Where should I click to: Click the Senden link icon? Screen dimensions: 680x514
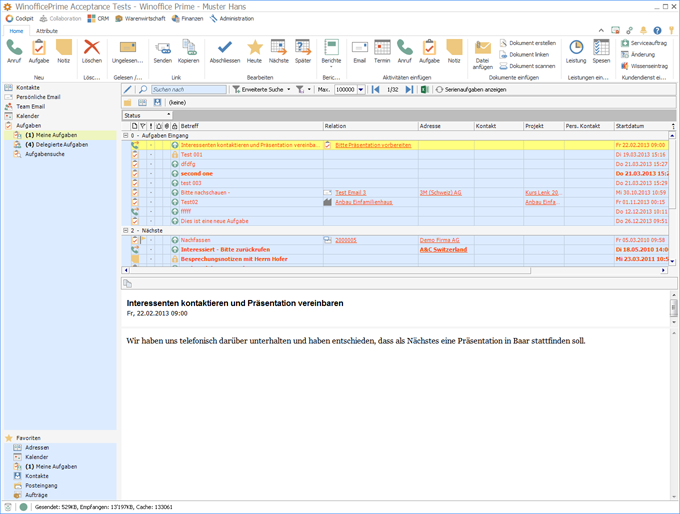click(x=163, y=52)
